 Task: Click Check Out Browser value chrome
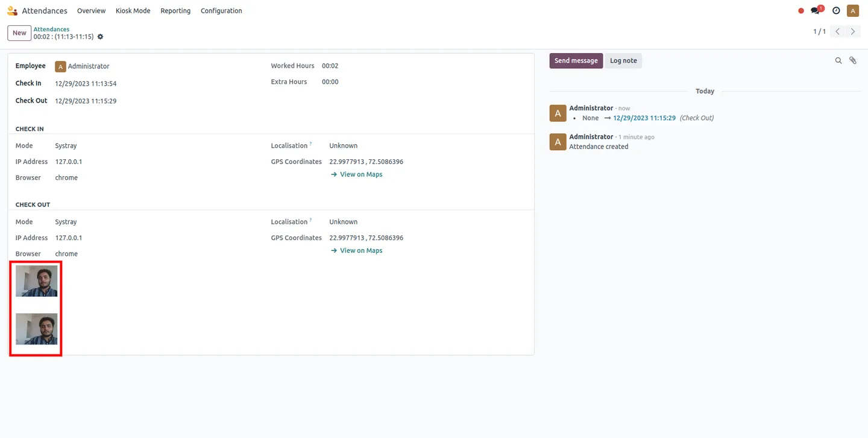[x=66, y=254]
